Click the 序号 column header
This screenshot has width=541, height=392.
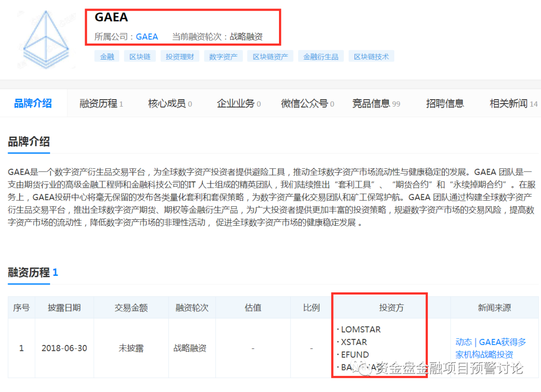pos(22,307)
